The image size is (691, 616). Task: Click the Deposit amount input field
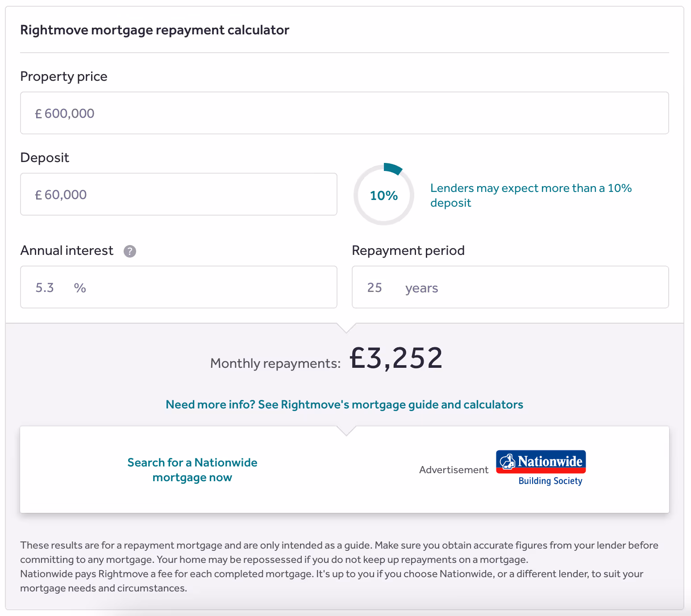(179, 195)
